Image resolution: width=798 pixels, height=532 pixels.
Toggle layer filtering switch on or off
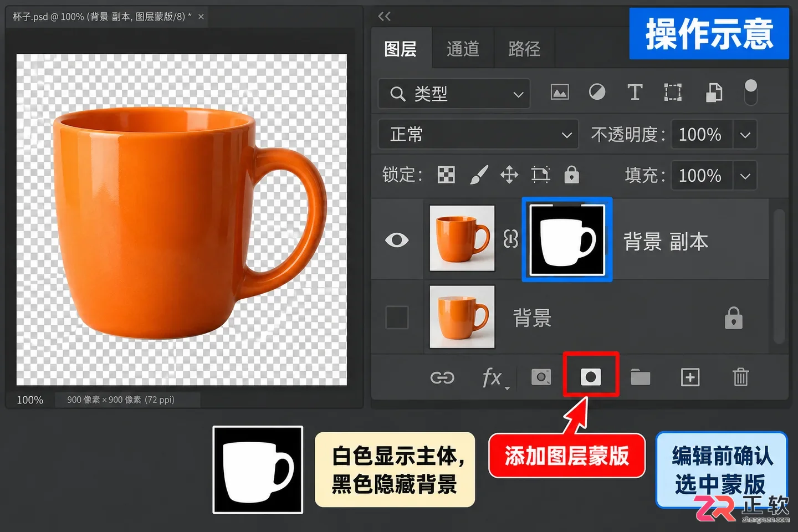(x=750, y=93)
